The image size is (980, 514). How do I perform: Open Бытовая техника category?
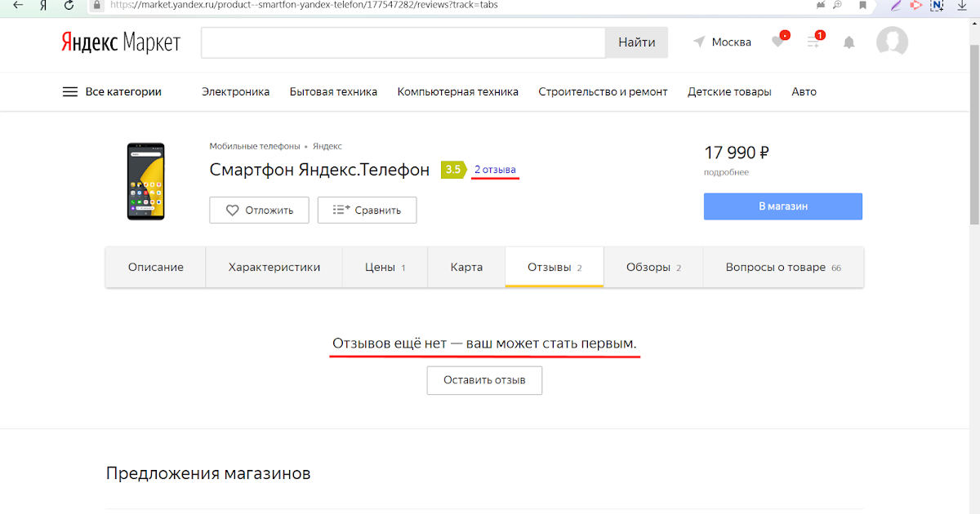333,92
